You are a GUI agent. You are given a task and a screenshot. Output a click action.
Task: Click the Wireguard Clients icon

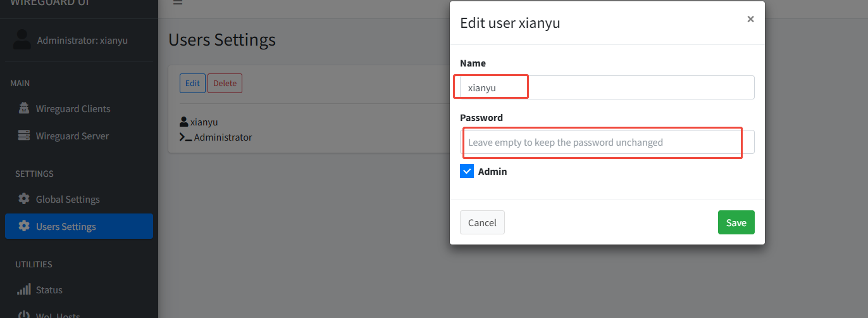(24, 108)
